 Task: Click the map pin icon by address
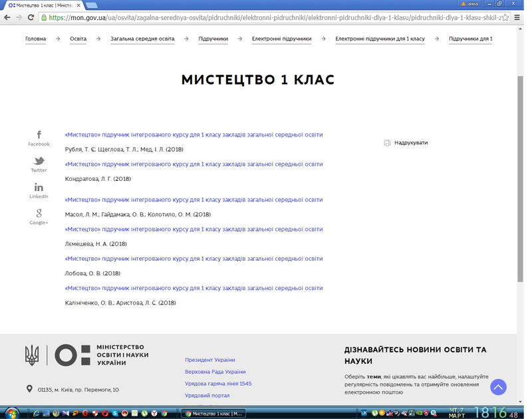(29, 389)
